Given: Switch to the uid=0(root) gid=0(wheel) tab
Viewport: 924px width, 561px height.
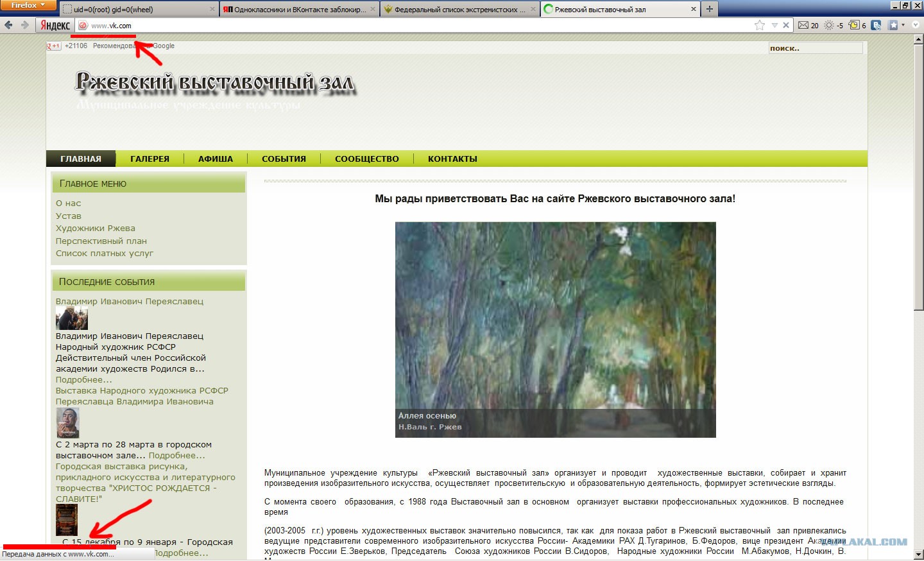Looking at the screenshot, I should tap(139, 10).
